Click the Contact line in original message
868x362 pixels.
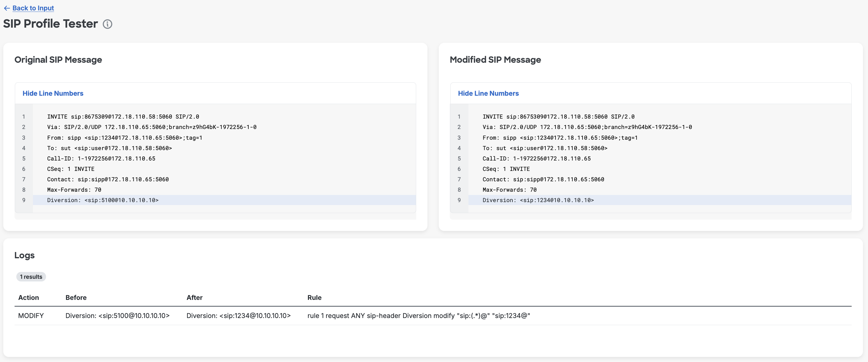coord(108,179)
